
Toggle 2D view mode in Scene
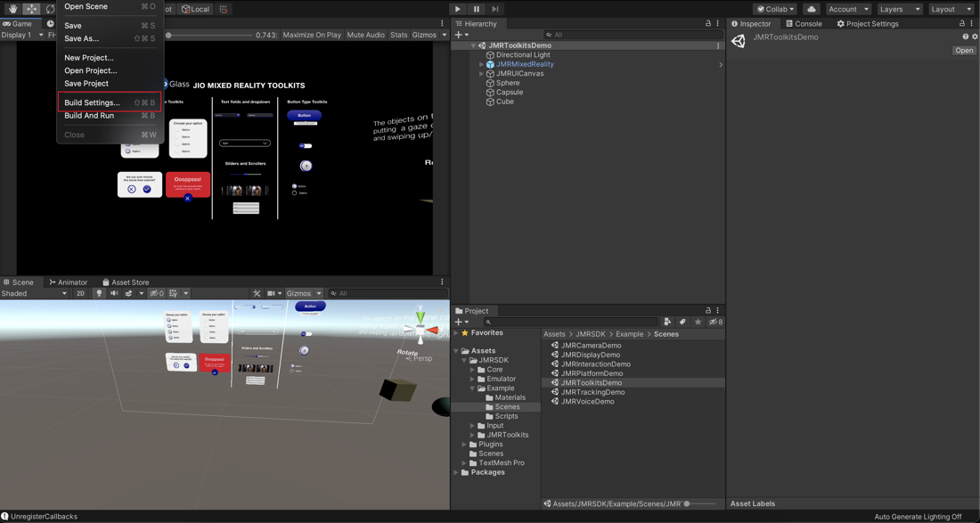(x=80, y=293)
